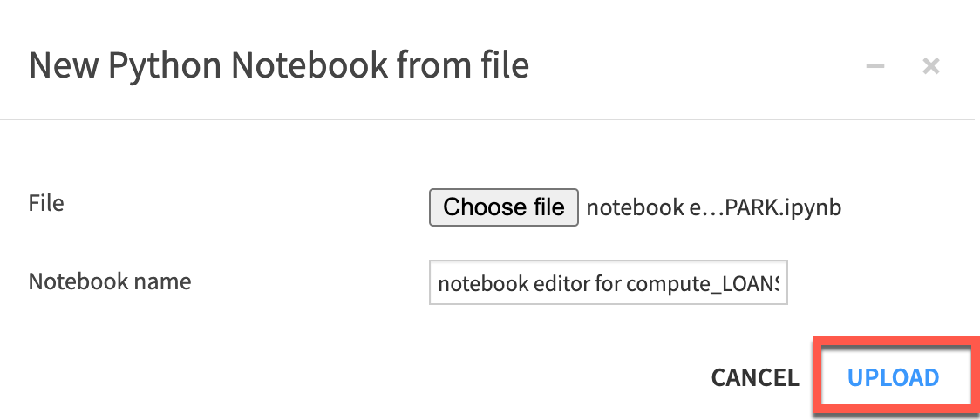This screenshot has width=980, height=420.
Task: Click the File label
Action: [x=46, y=203]
